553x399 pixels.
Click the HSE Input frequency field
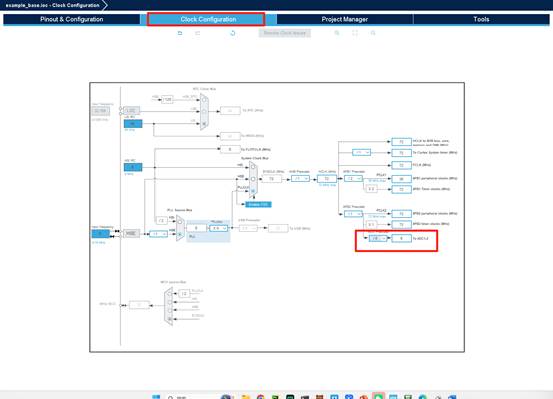click(101, 234)
